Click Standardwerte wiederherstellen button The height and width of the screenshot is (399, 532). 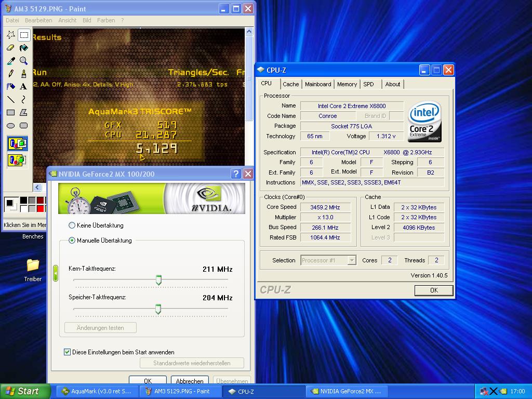pyautogui.click(x=192, y=363)
